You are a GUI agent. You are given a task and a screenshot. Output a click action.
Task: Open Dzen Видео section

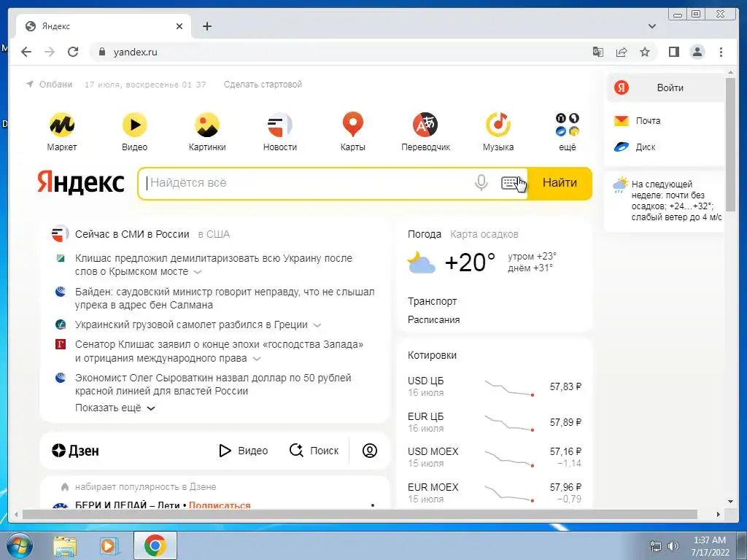[244, 451]
